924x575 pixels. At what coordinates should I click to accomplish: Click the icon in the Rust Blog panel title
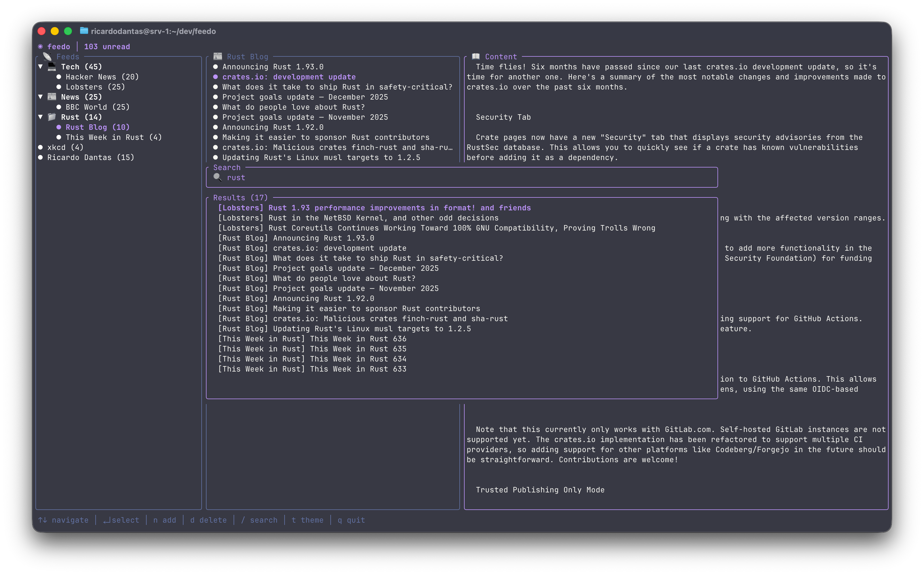pyautogui.click(x=218, y=56)
